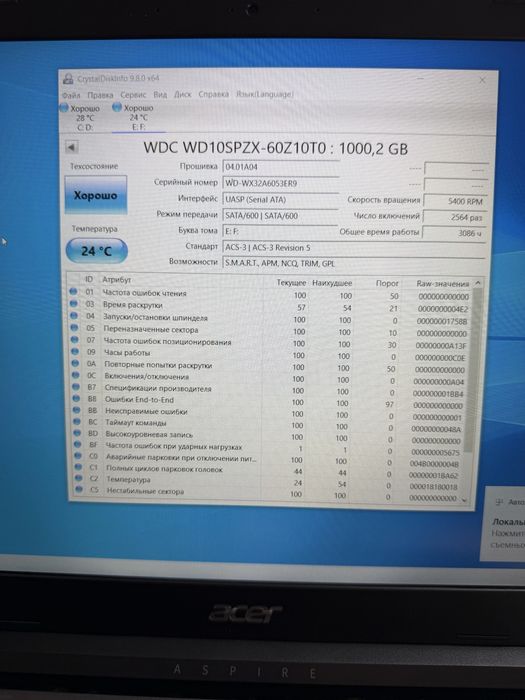
Task: Click the scroll down arrow of attribute list
Action: coord(465,500)
